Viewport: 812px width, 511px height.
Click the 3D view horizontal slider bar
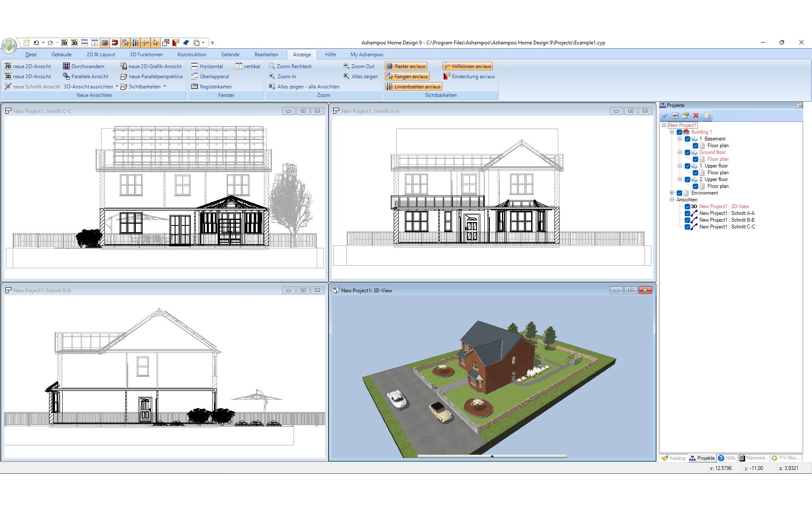pyautogui.click(x=492, y=456)
